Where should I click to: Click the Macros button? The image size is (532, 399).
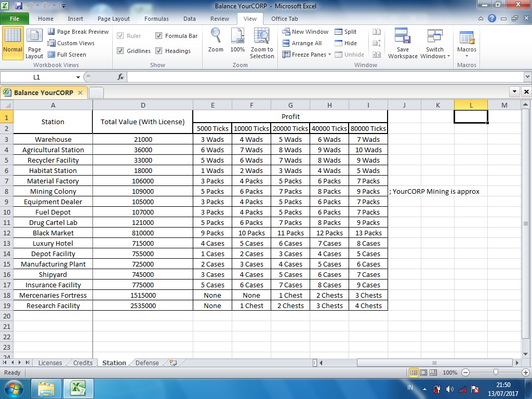coord(467,44)
